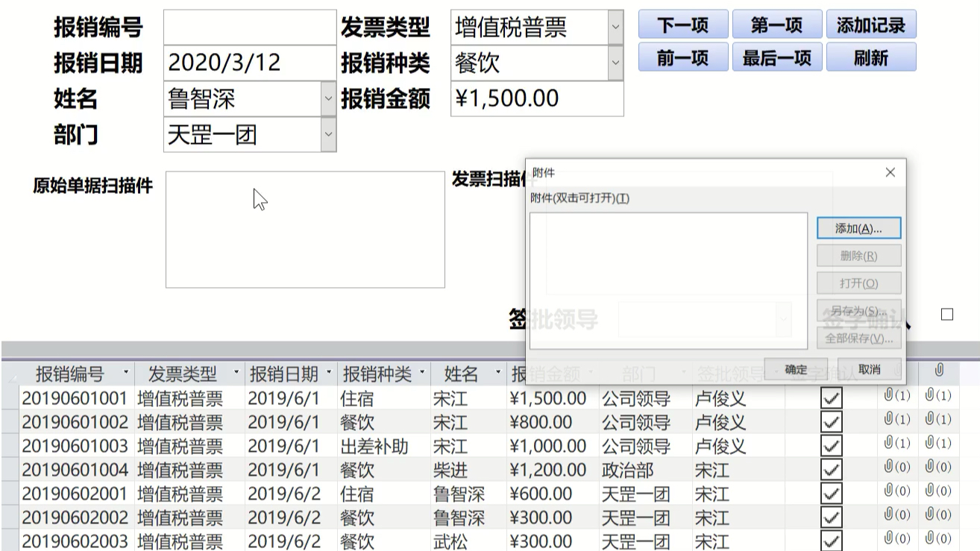Viewport: 980px width, 551px height.
Task: Click the 出差补助 cell
Action: (x=383, y=446)
